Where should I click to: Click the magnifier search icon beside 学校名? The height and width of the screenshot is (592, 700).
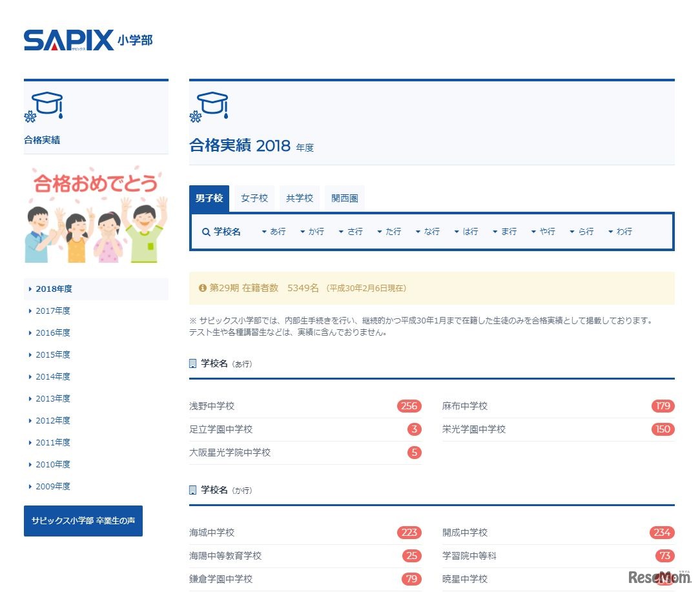[205, 231]
